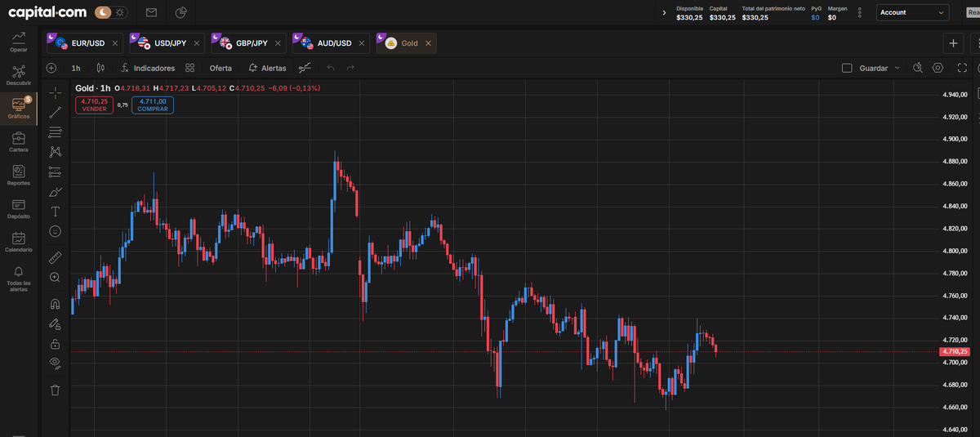This screenshot has height=437, width=980.
Task: Click the 4.710,25 price axis label
Action: pyautogui.click(x=955, y=351)
